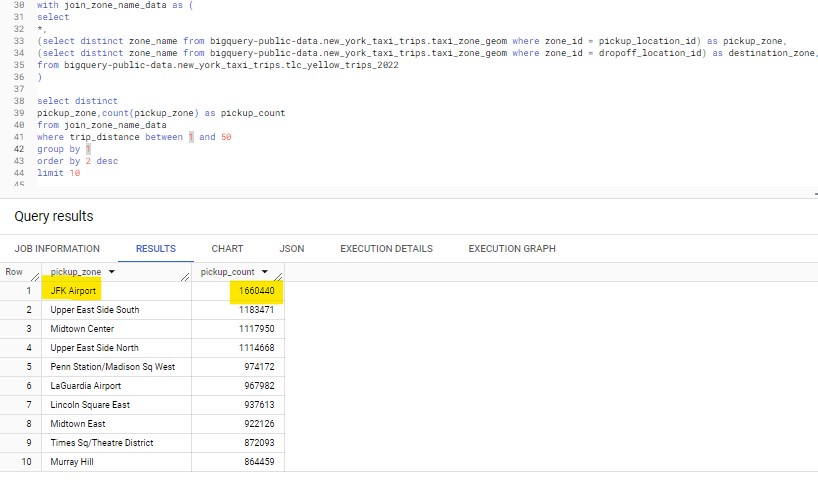Switch to the CHART tab
Screen dimensions: 818x480
(x=227, y=248)
